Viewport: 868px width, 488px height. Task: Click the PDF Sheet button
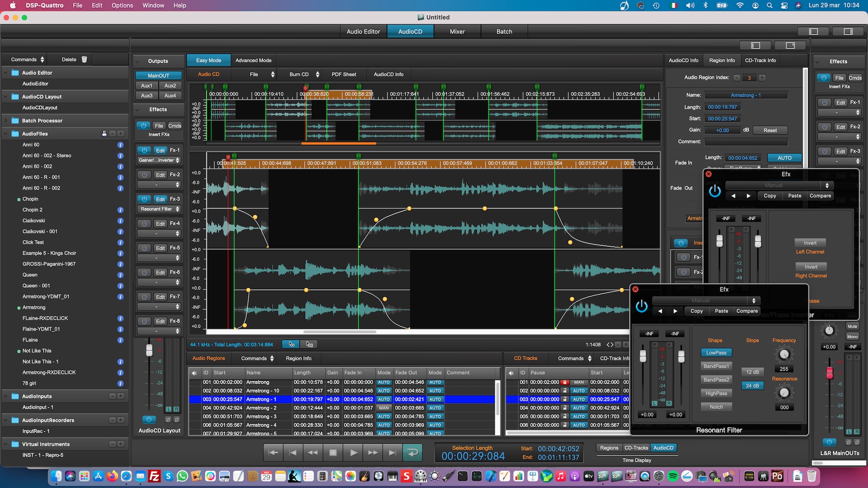tap(344, 74)
